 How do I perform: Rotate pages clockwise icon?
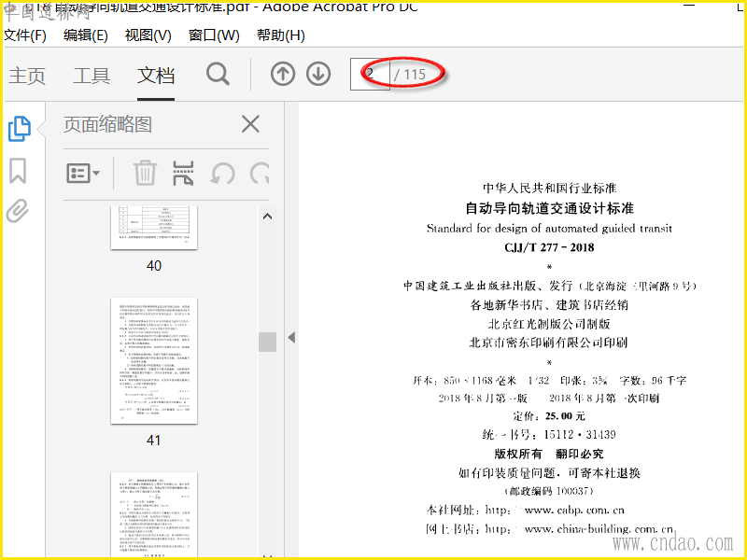pyautogui.click(x=260, y=173)
